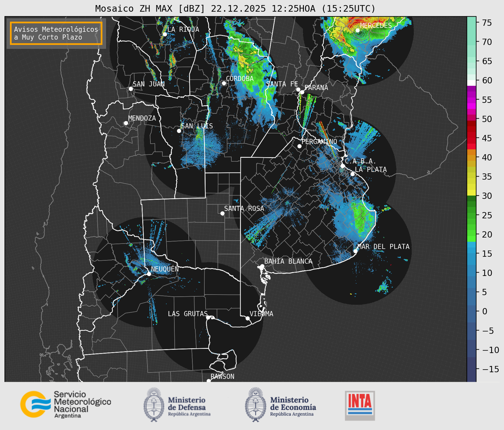Select the C.A.B.A. city marker

coord(343,166)
